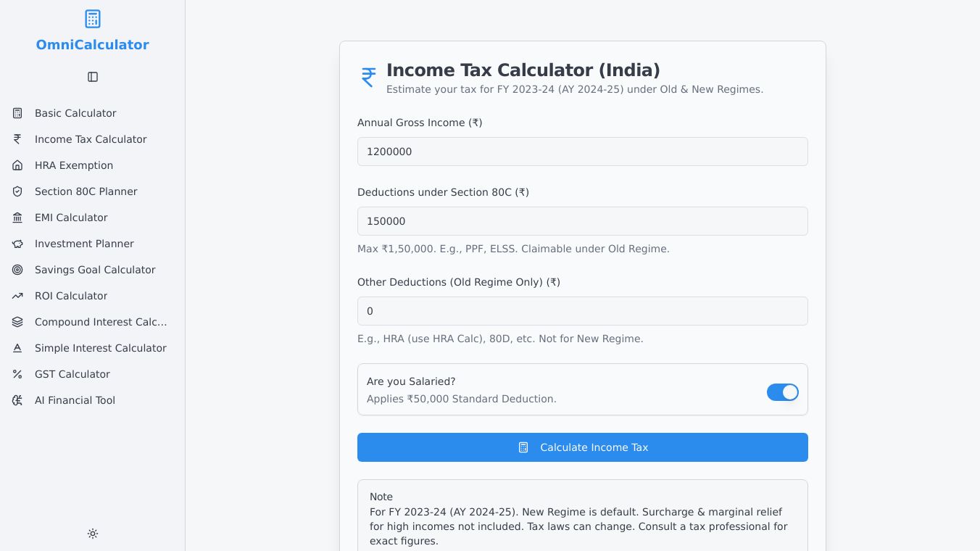This screenshot has height=551, width=980.
Task: Click the OmniCalculator brand title link
Action: [93, 45]
